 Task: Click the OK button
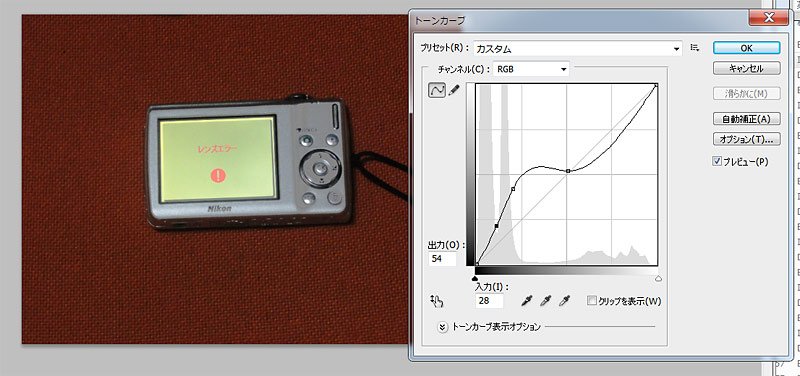(746, 48)
